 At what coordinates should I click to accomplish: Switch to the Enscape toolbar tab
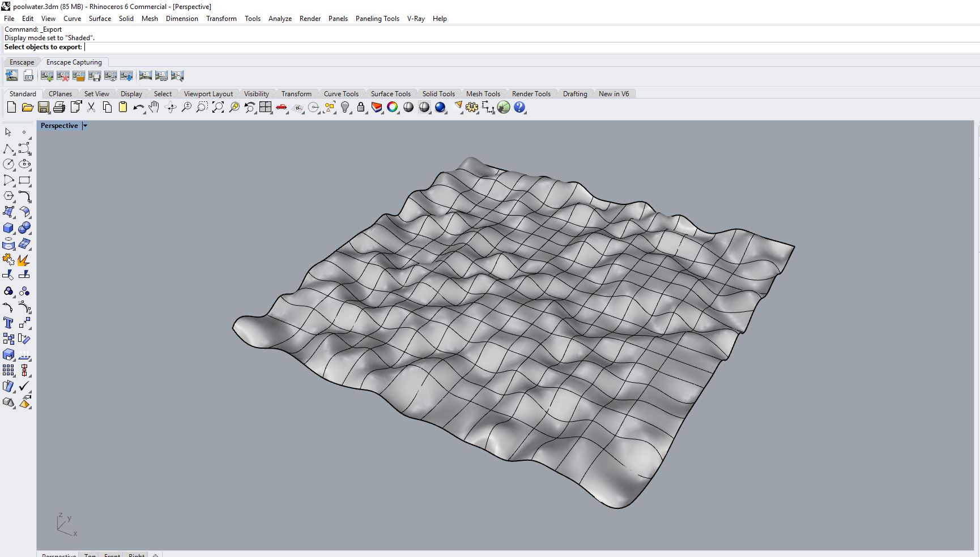click(22, 62)
